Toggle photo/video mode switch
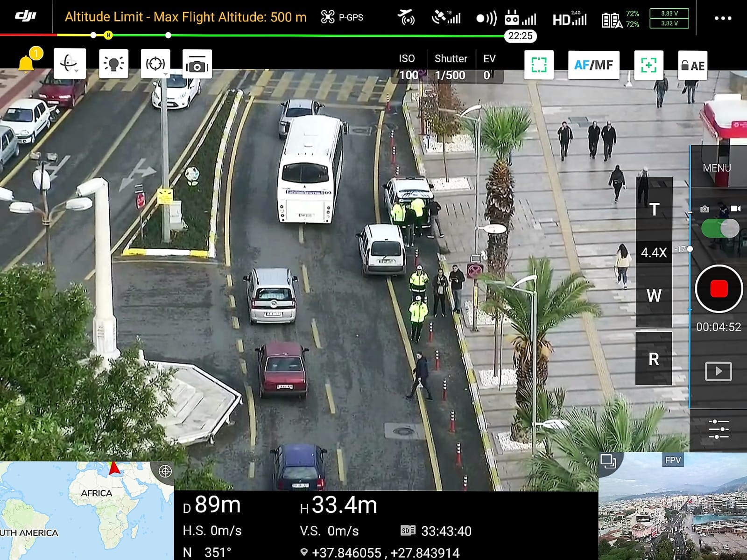747x560 pixels. click(720, 229)
